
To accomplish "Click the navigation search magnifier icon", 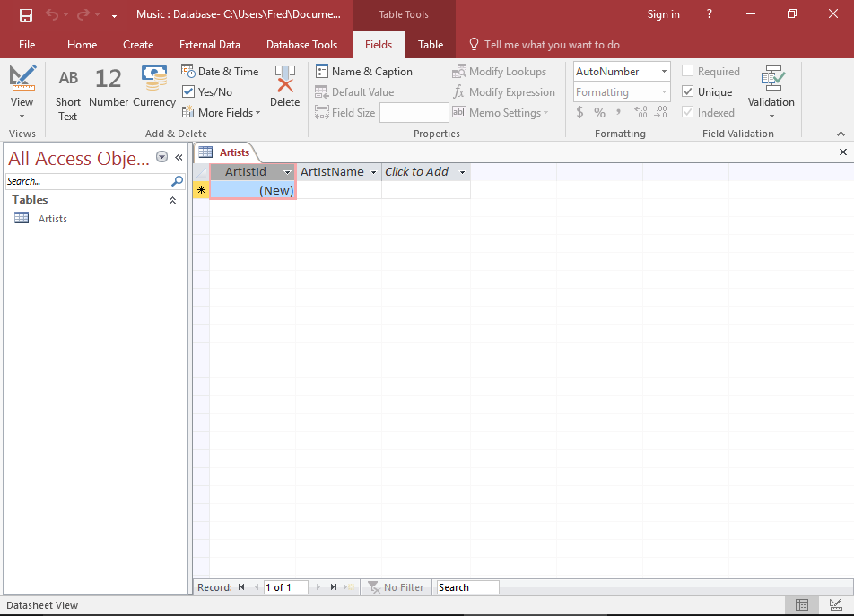I will point(177,181).
